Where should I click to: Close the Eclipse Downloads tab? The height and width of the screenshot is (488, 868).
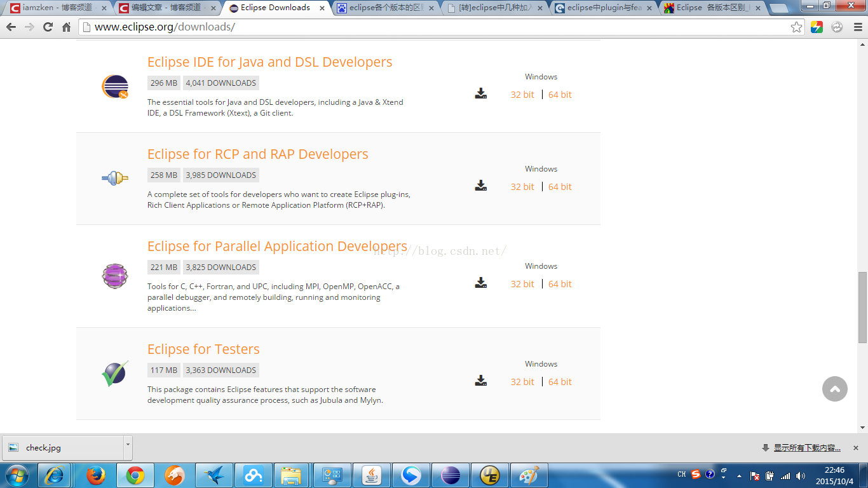pos(322,8)
